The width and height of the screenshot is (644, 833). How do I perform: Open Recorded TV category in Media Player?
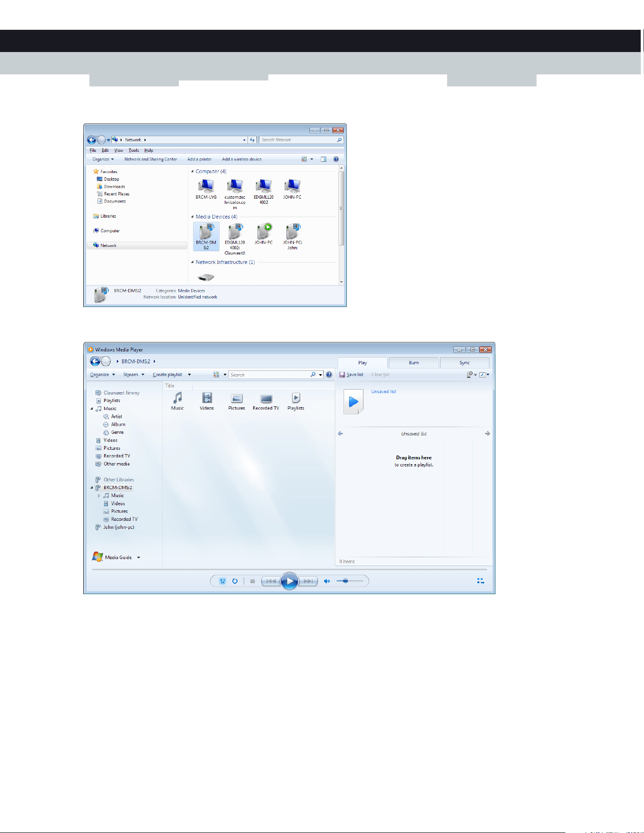pyautogui.click(x=266, y=401)
